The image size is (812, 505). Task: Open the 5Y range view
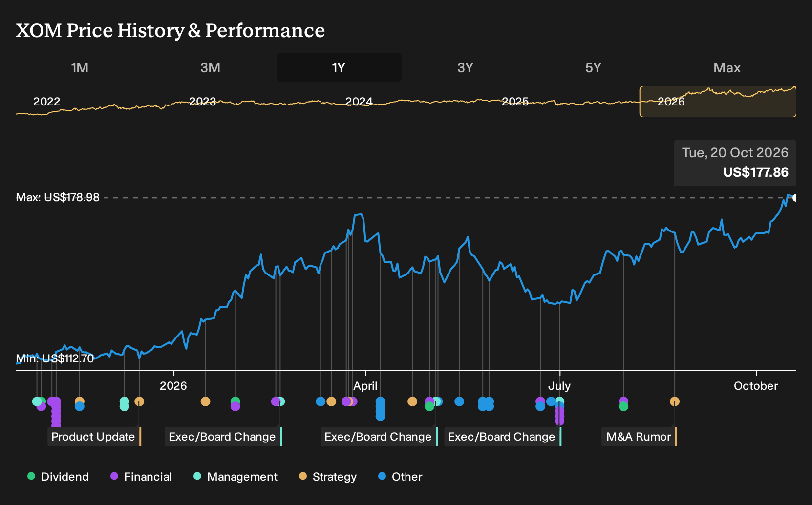593,67
